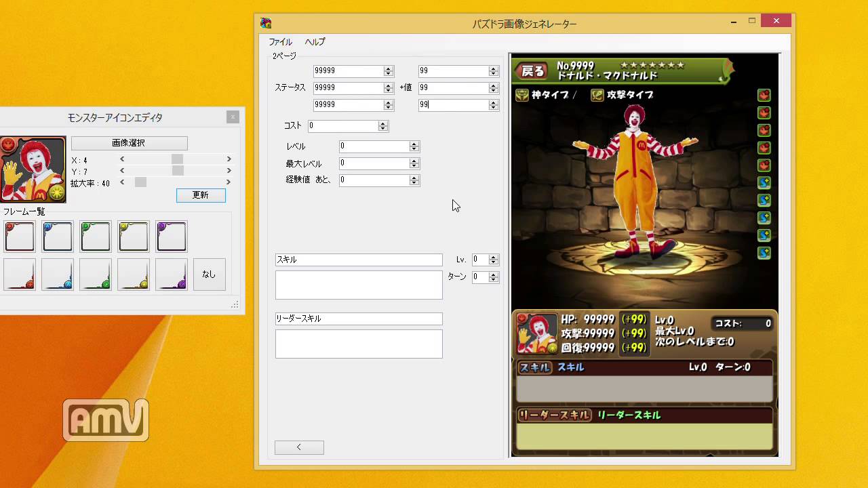
Task: Click the X slider right arrow
Action: coord(229,159)
